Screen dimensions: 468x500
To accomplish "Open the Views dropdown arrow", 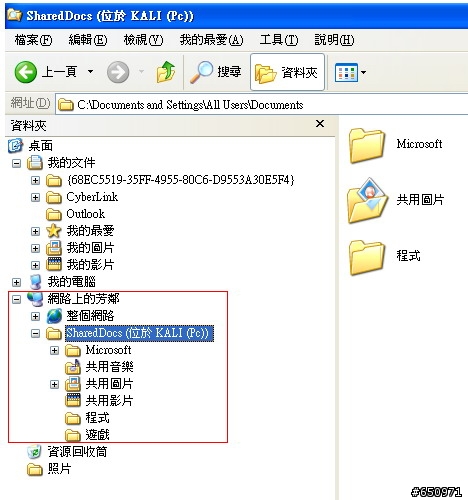I will click(363, 72).
